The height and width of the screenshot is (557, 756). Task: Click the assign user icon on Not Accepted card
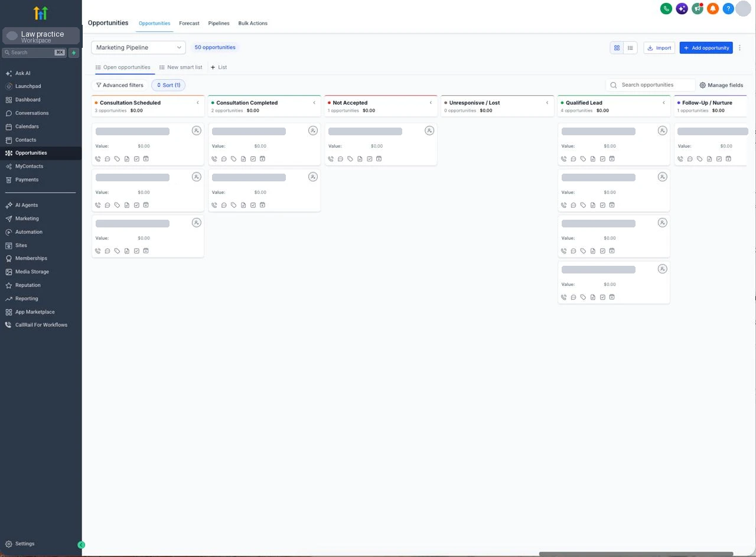coord(429,131)
